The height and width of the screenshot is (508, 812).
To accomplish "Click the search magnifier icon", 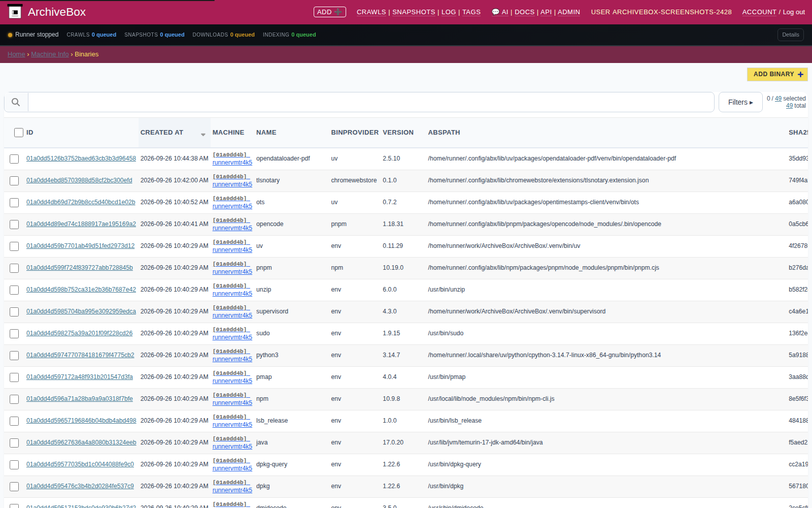I will tap(16, 102).
